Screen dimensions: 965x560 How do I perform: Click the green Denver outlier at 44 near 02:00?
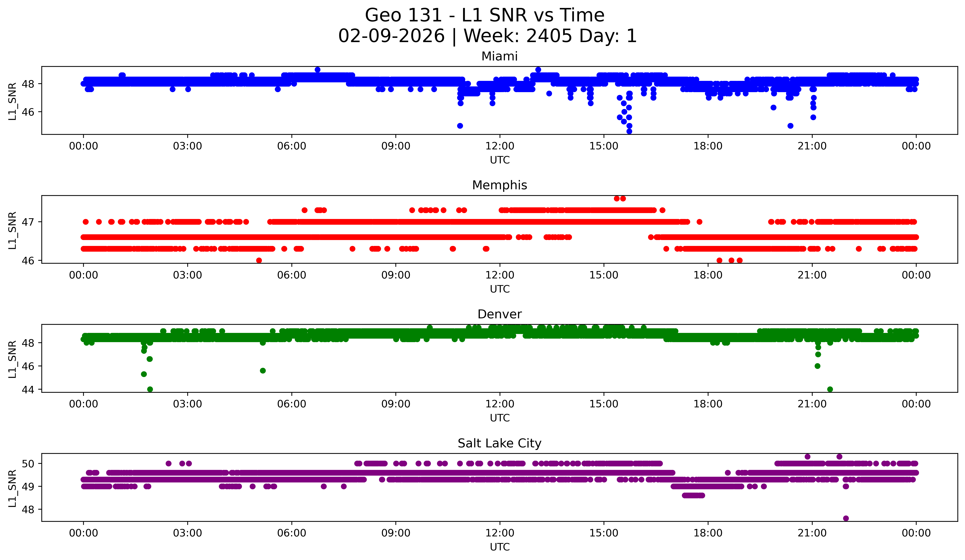150,389
